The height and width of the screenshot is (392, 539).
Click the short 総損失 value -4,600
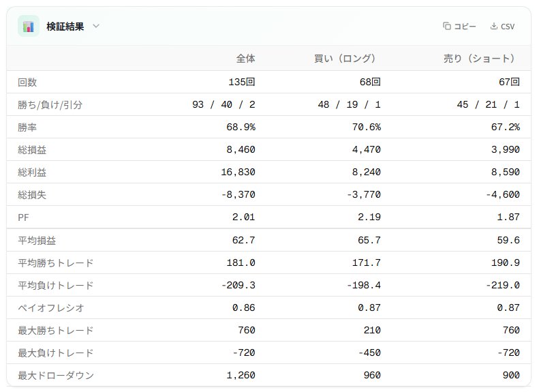(502, 194)
